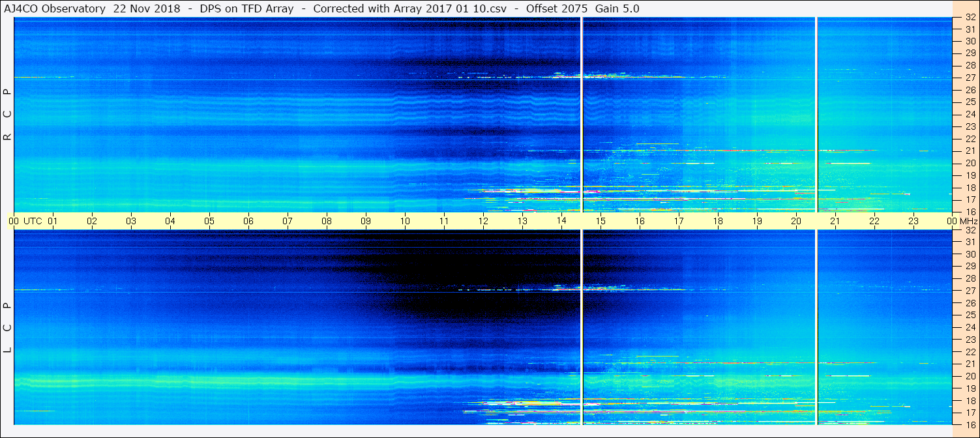The width and height of the screenshot is (980, 438).
Task: Click the 18 MHz label beside RCP panel
Action: (970, 187)
